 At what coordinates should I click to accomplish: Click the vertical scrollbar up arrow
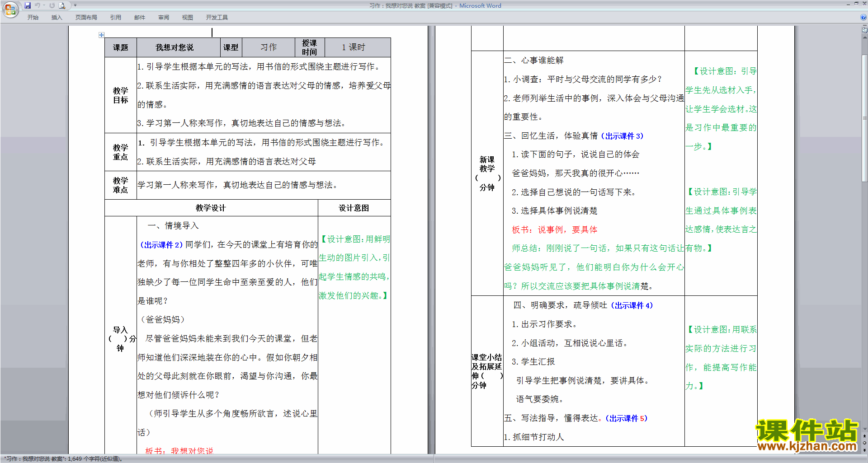click(864, 37)
